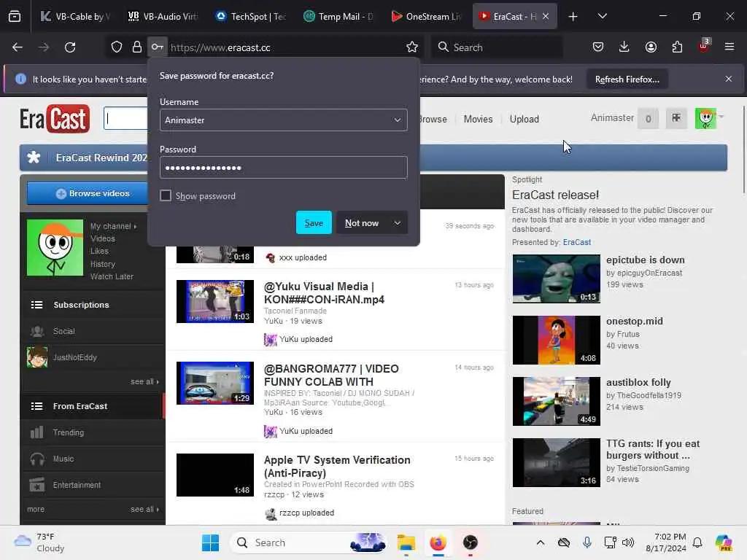Expand the Username dropdown in save dialog
Image resolution: width=747 pixels, height=560 pixels.
(x=398, y=120)
